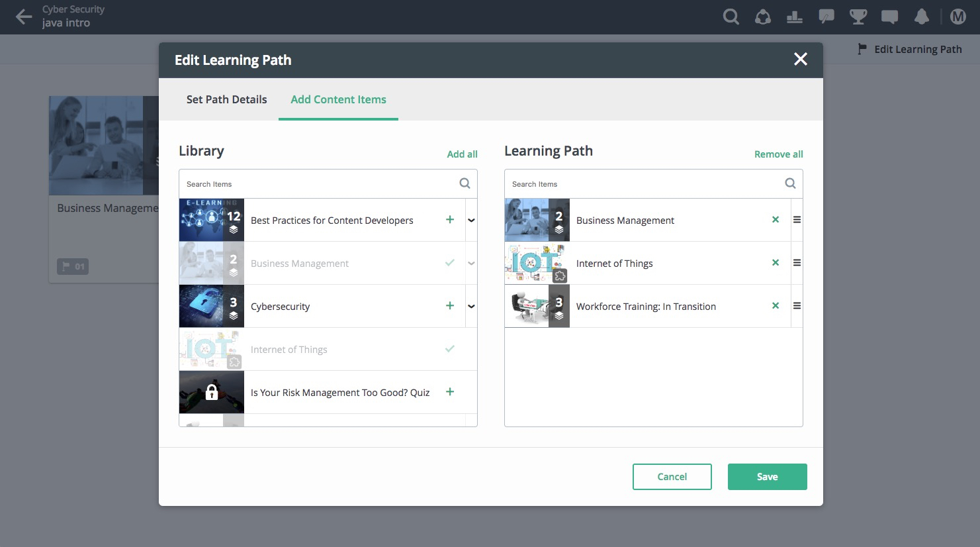Switch to the Set Path Details tab
Screen dimensions: 980x547
pos(226,99)
